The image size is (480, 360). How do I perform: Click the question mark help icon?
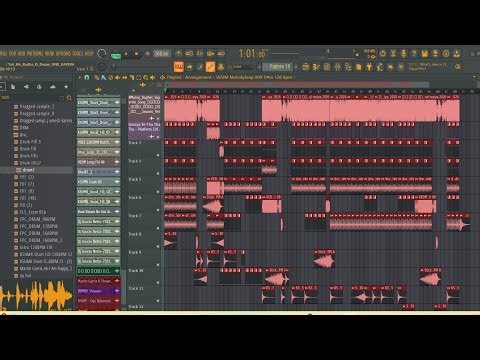pyautogui.click(x=414, y=54)
